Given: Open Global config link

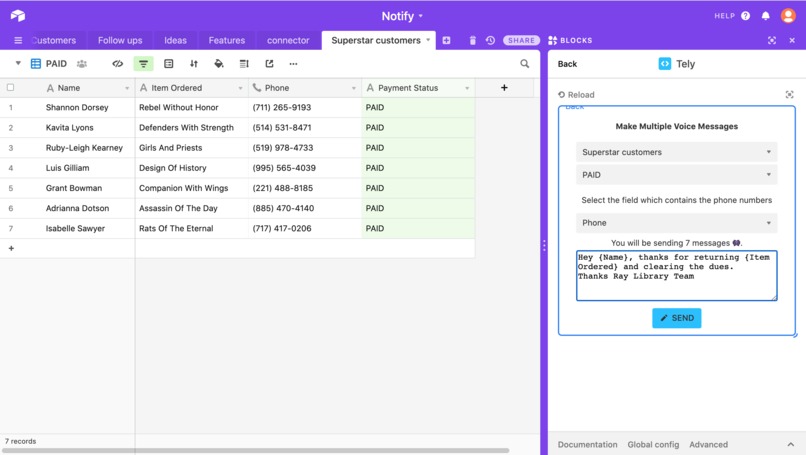Looking at the screenshot, I should 653,444.
